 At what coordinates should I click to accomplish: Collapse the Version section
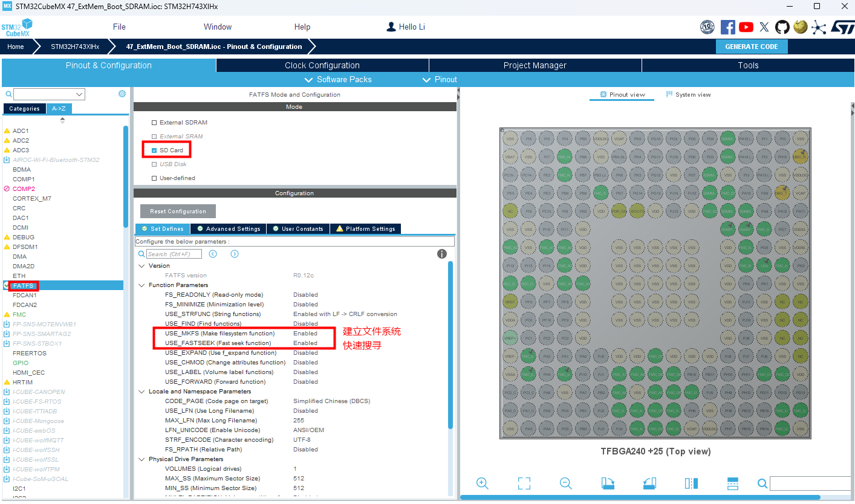click(x=141, y=266)
